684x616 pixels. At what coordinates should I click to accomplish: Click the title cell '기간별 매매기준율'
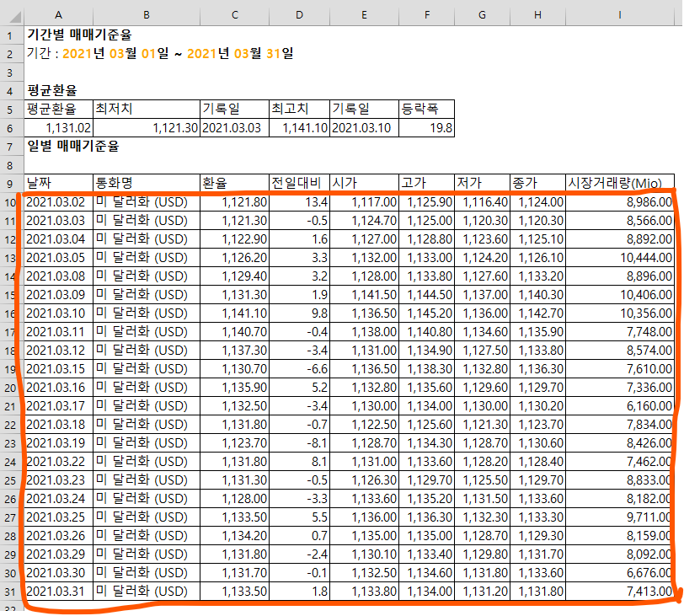coord(79,35)
